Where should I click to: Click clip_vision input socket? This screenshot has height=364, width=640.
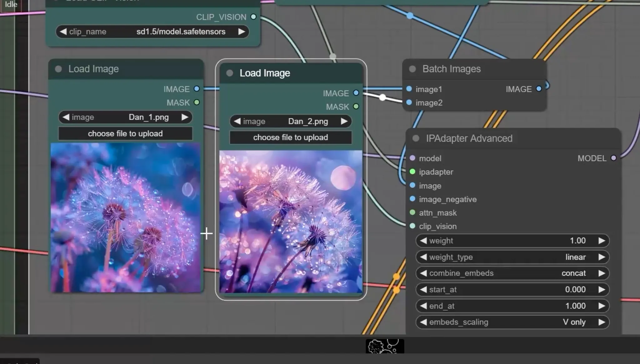412,226
